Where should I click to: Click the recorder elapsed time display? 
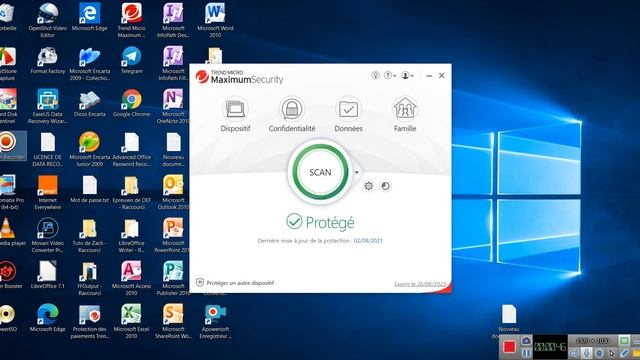pyautogui.click(x=550, y=347)
